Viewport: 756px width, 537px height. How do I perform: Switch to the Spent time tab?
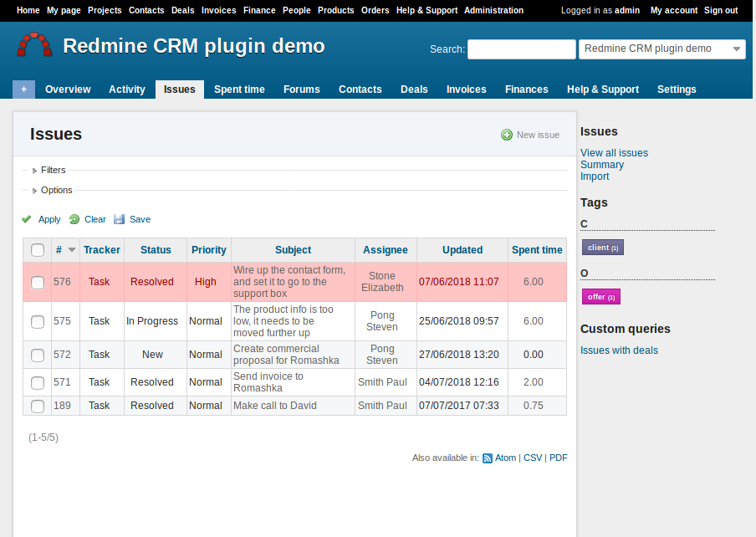[x=239, y=89]
